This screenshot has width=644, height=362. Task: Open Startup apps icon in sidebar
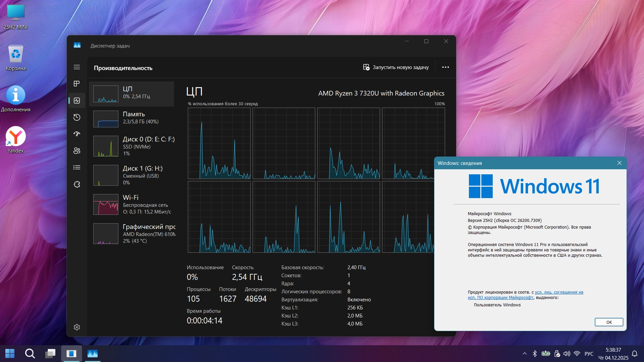click(x=77, y=134)
